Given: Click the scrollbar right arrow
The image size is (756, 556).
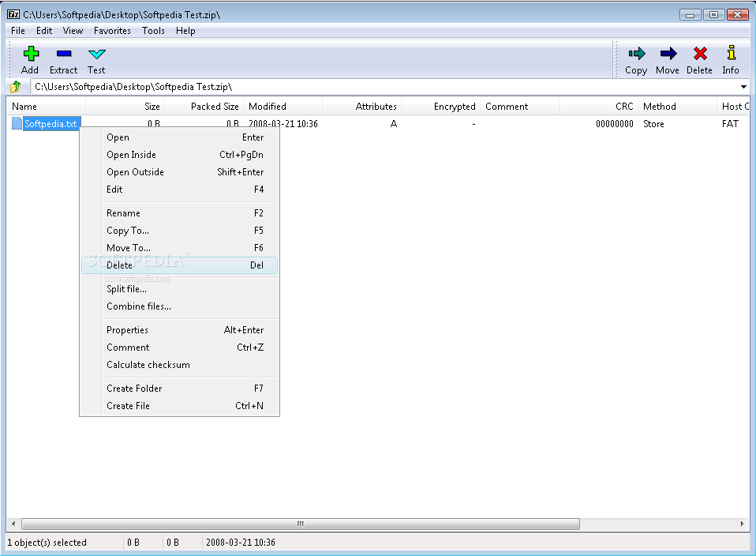Looking at the screenshot, I should pos(742,524).
